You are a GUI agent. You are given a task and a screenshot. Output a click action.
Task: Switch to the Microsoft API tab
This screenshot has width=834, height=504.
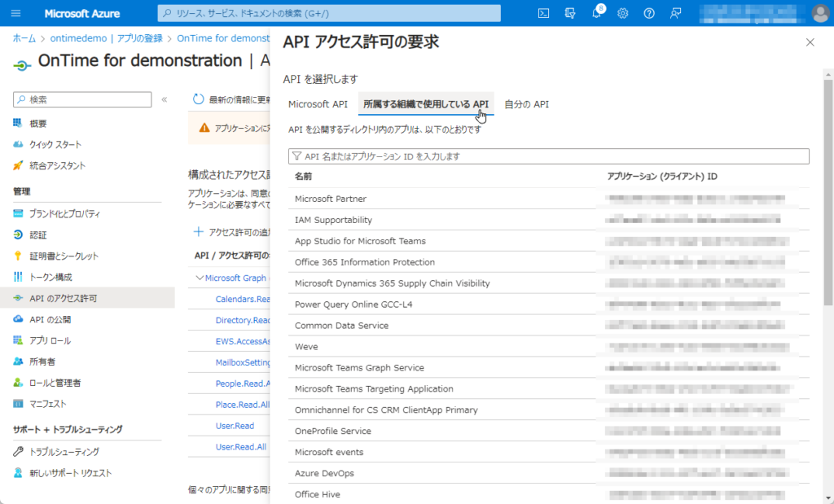[x=318, y=104]
